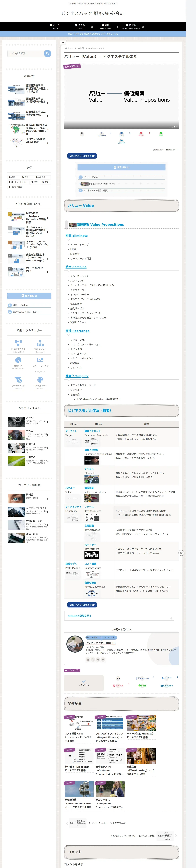
Task: Share on X from bottom share section
Action: pyautogui.click(x=118, y=678)
